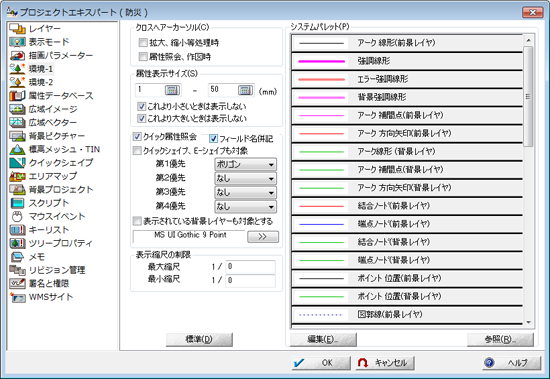This screenshot has height=379, width=550.
Task: Click the 標準(D) button
Action: (x=199, y=340)
